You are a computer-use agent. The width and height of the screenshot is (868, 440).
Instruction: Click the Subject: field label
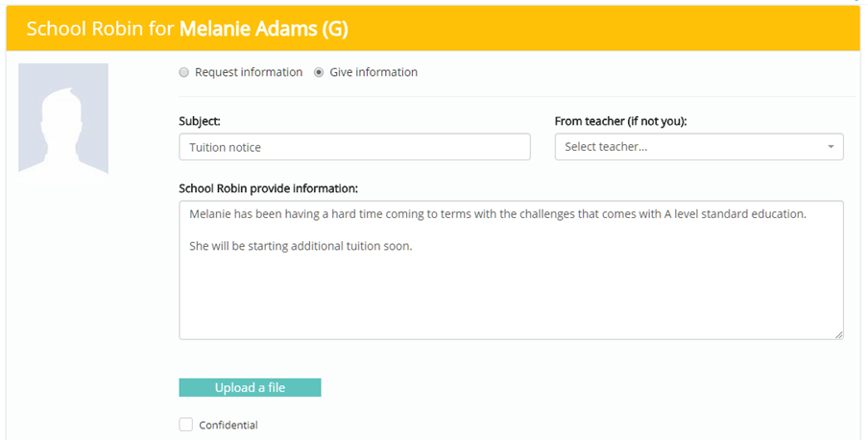(x=200, y=122)
